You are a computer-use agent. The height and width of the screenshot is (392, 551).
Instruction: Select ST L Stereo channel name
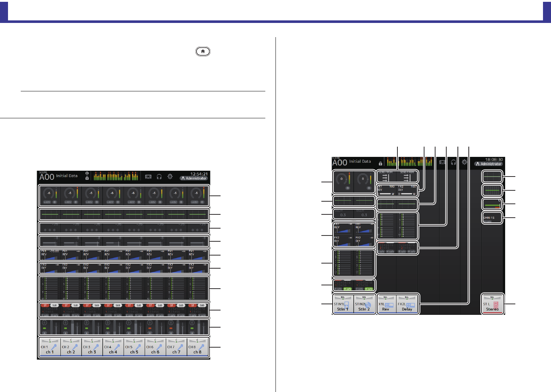(x=492, y=304)
